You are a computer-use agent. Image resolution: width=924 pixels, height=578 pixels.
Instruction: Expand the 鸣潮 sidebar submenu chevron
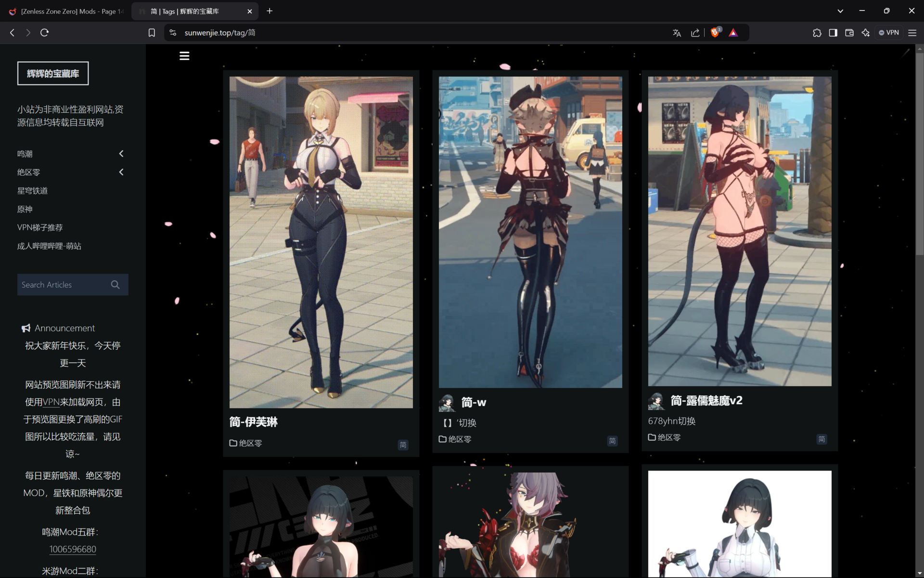tap(121, 154)
